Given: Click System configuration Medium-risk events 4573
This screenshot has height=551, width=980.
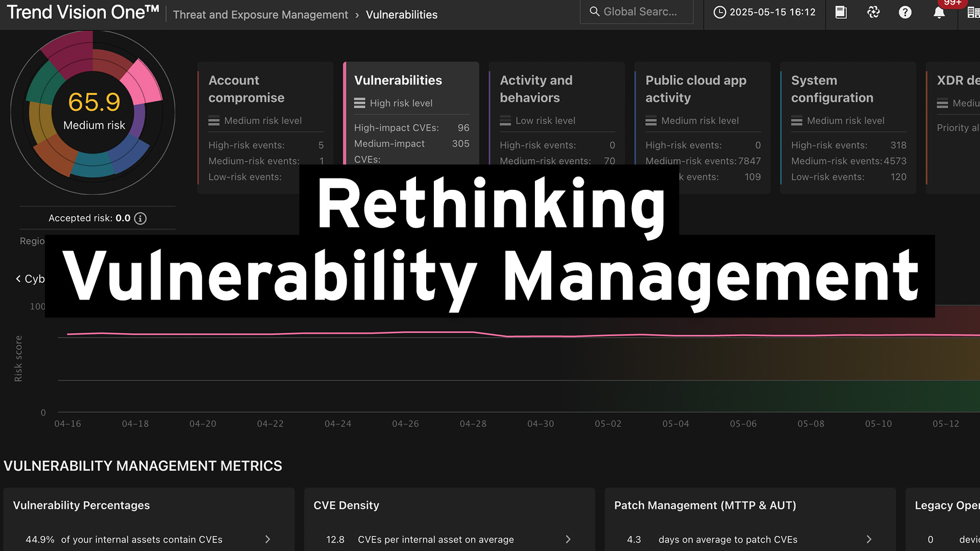Looking at the screenshot, I should point(895,161).
